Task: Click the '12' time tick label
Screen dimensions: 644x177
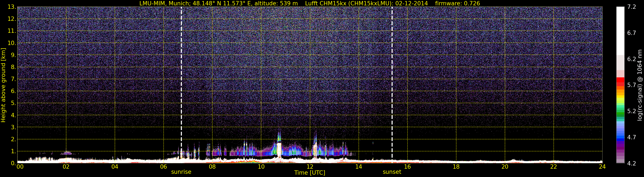Action: 310,167
